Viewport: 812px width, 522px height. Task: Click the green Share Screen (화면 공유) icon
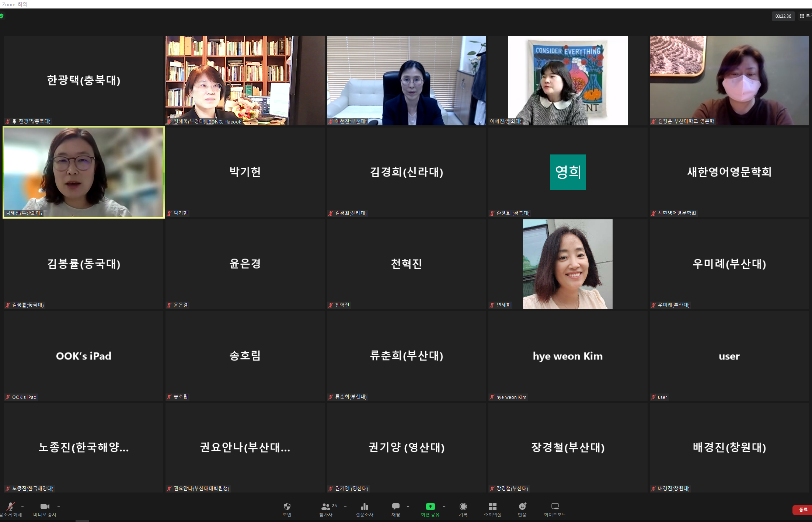pos(430,507)
